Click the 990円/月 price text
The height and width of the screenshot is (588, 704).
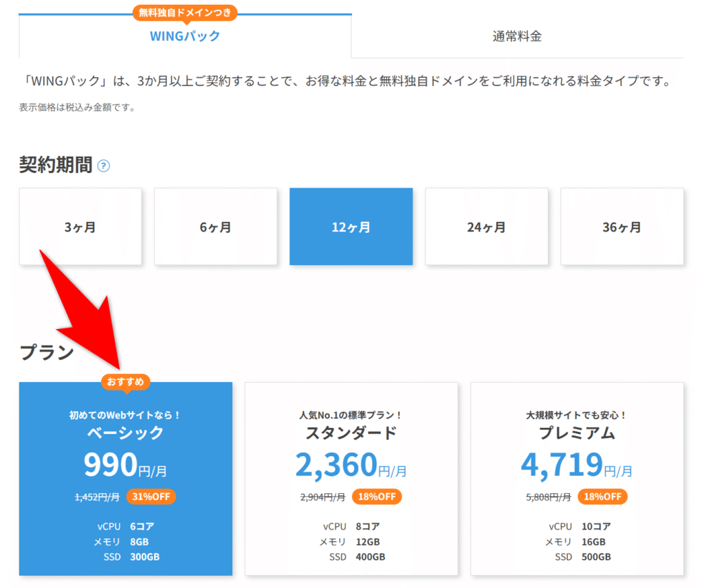125,466
